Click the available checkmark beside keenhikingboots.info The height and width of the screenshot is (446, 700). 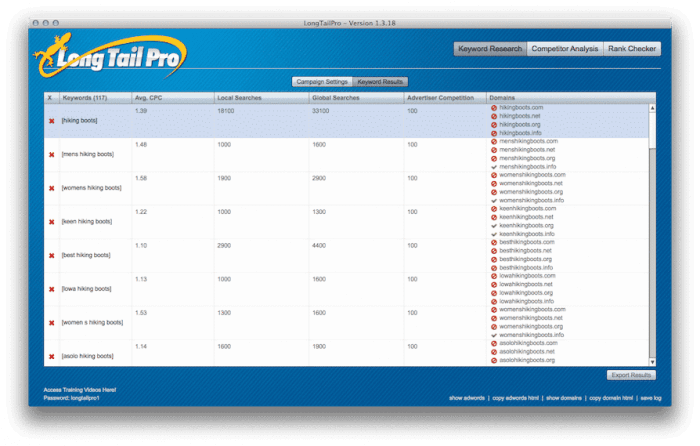click(494, 234)
